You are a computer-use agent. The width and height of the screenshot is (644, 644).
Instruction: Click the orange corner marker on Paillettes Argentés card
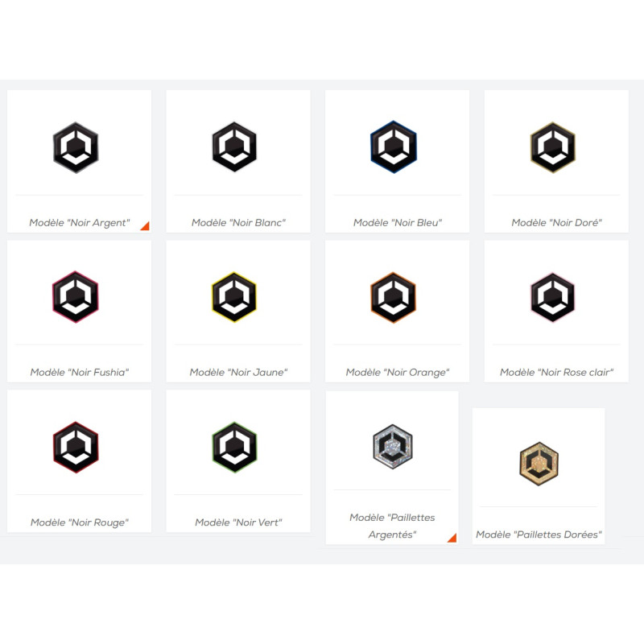(x=452, y=538)
